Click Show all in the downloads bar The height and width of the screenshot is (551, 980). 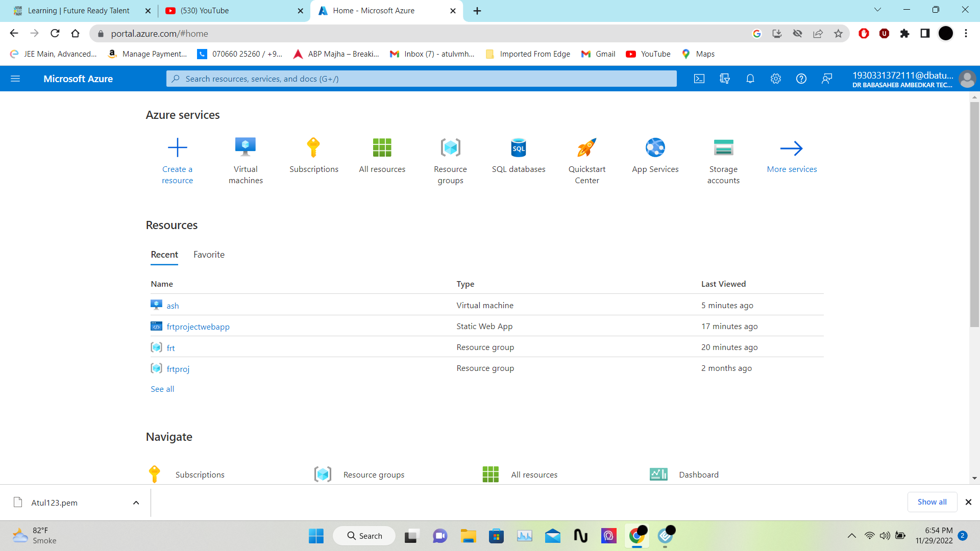[x=932, y=502]
